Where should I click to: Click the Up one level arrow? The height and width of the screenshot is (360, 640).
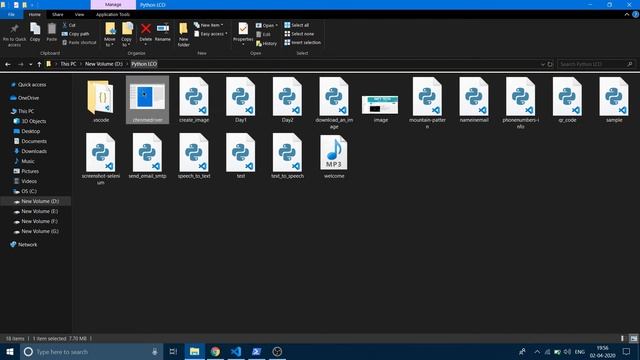[x=39, y=64]
